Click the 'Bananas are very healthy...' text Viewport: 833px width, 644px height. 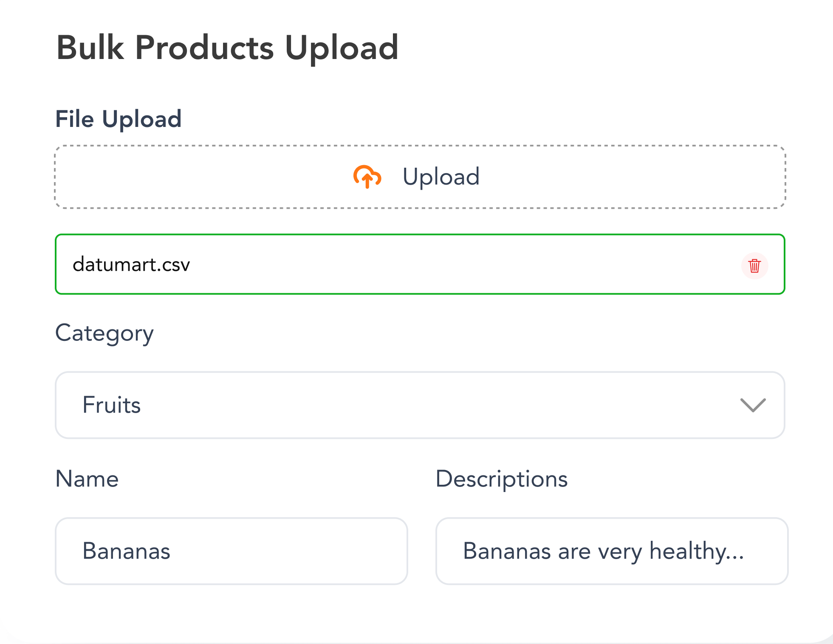603,551
